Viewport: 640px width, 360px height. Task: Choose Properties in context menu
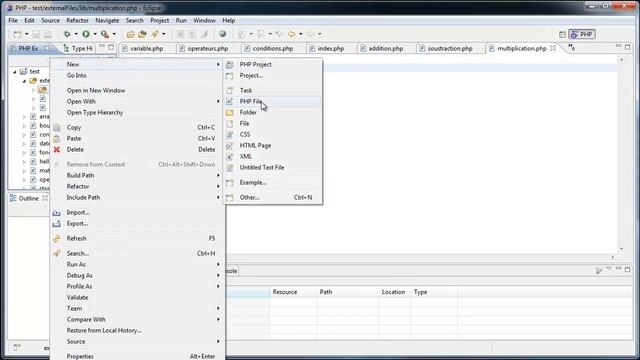137,356
